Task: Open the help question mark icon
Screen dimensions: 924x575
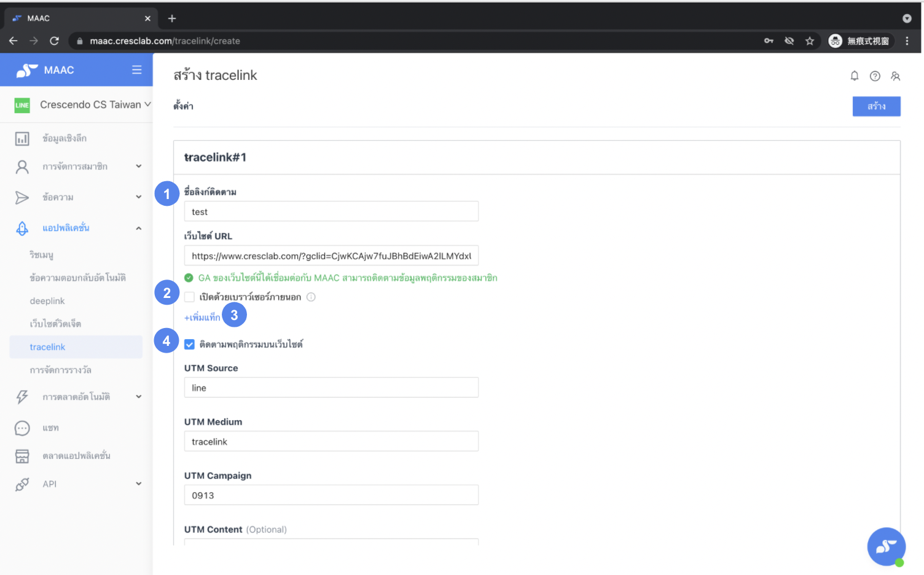Action: point(875,76)
